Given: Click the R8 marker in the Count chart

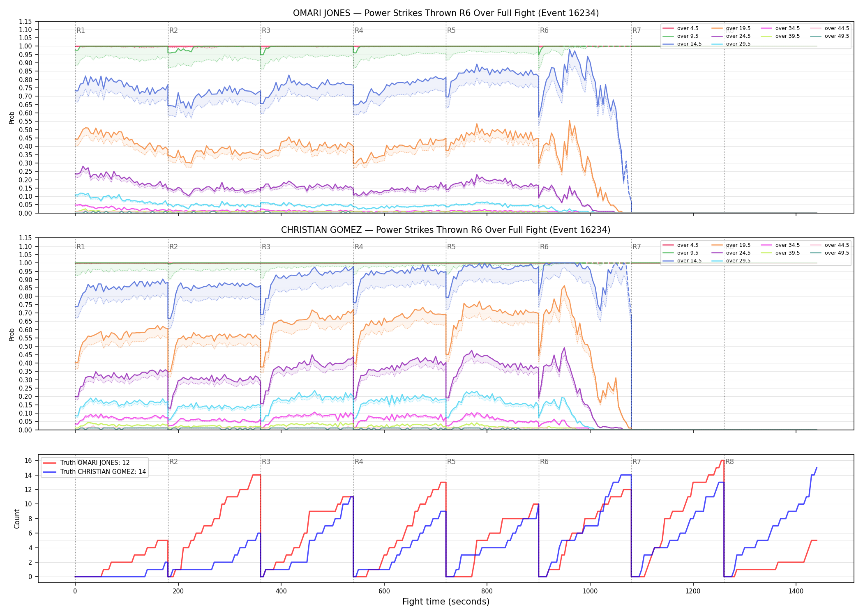Looking at the screenshot, I should tap(729, 462).
